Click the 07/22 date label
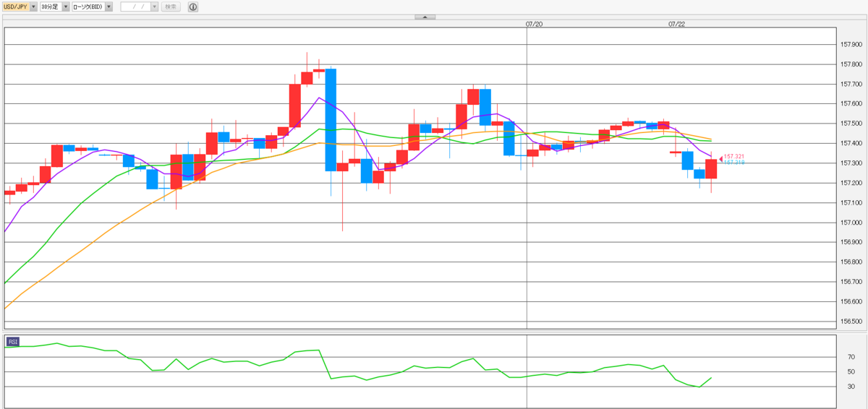868x409 pixels. pyautogui.click(x=676, y=24)
